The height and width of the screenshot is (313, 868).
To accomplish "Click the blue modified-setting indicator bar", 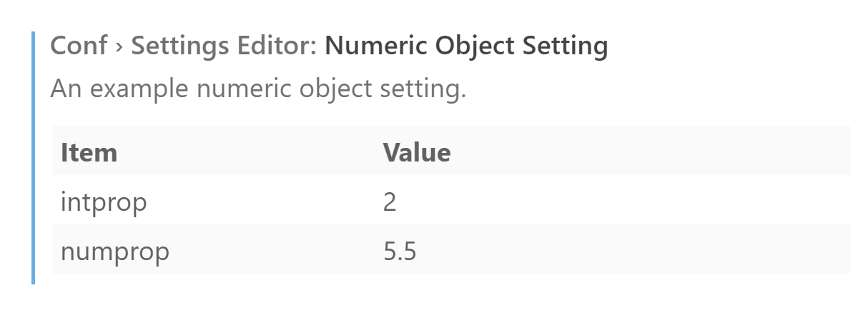I will (x=33, y=157).
